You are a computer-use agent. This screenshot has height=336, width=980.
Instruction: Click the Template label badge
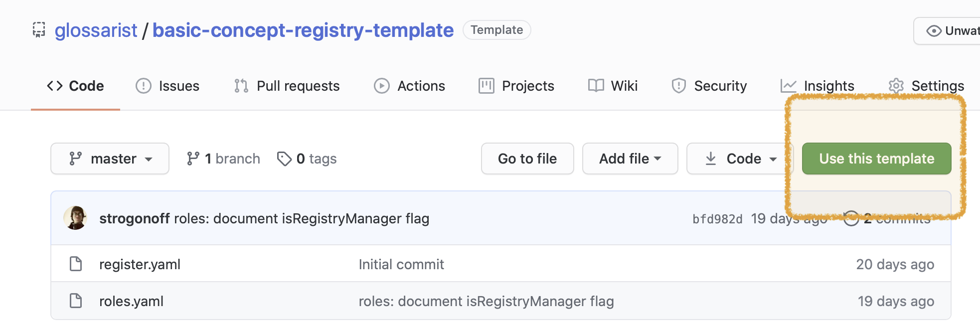click(497, 30)
